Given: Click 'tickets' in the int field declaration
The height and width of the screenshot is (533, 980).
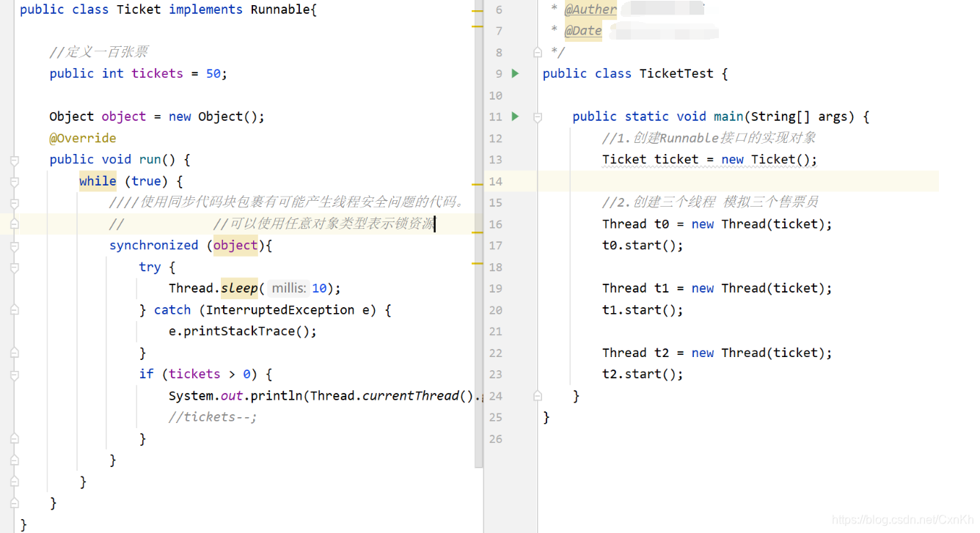Looking at the screenshot, I should 157,73.
